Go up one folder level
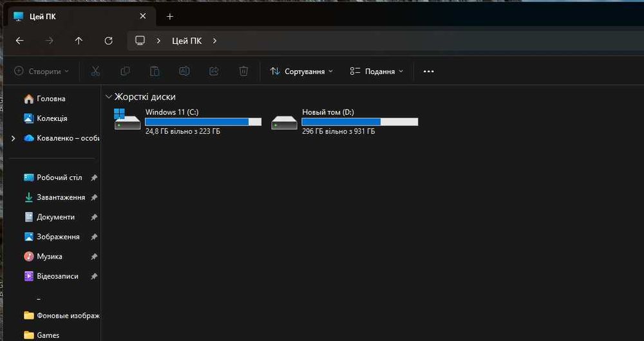Screen dimensions: 644x341 point(79,41)
